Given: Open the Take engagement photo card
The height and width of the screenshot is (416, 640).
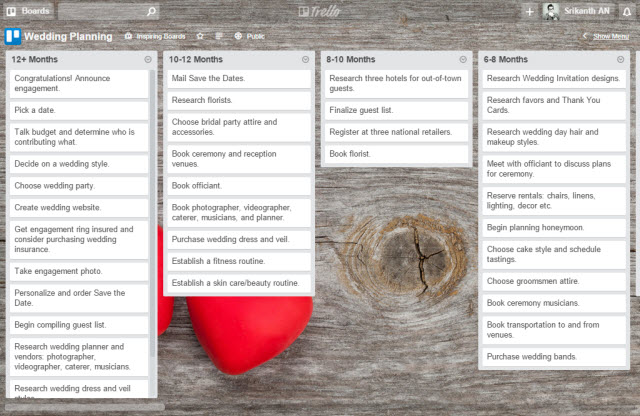Looking at the screenshot, I should [x=79, y=271].
